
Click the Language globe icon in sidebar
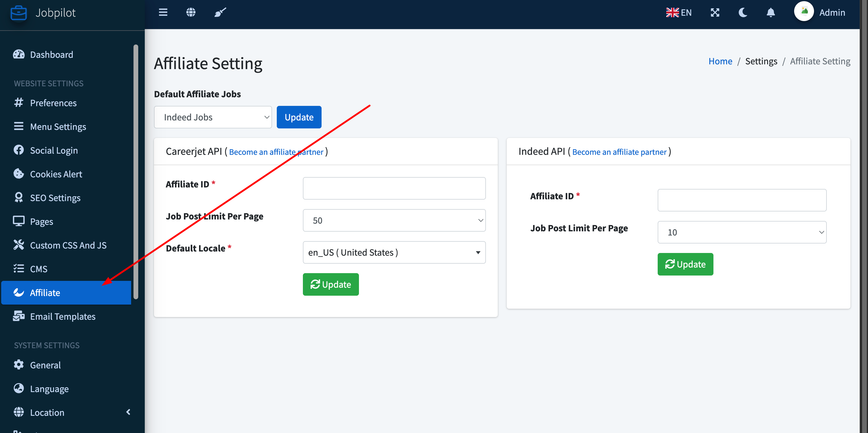[x=19, y=388]
